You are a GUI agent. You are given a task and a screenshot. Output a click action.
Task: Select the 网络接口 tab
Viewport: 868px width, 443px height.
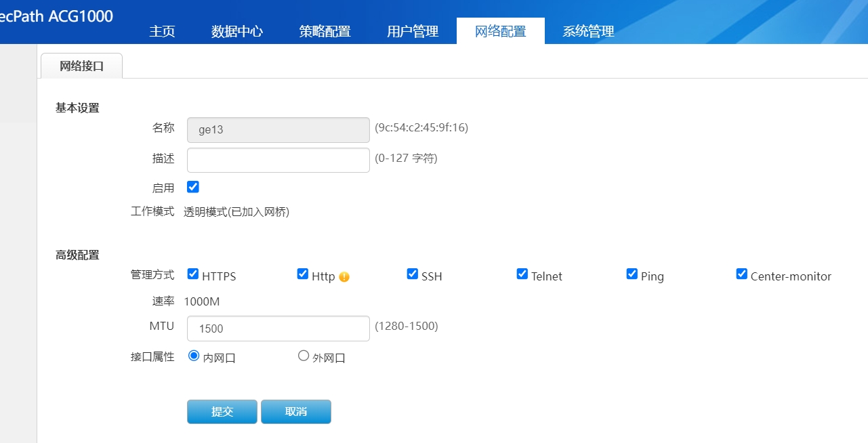click(x=82, y=66)
